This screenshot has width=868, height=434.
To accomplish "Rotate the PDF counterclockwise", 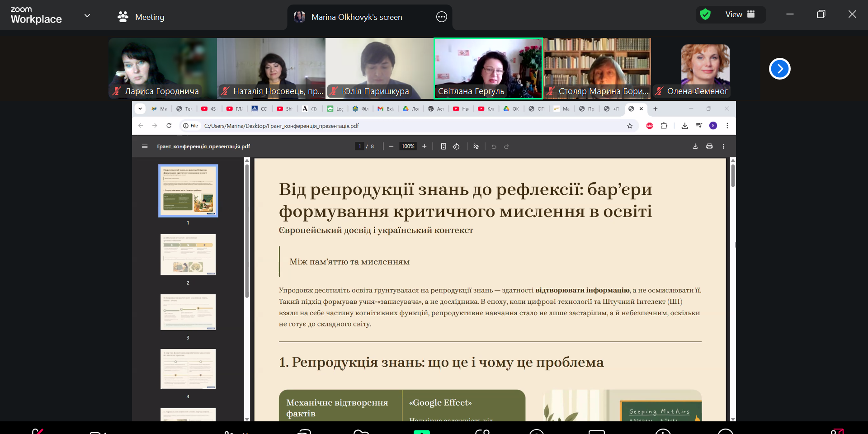I will 456,146.
